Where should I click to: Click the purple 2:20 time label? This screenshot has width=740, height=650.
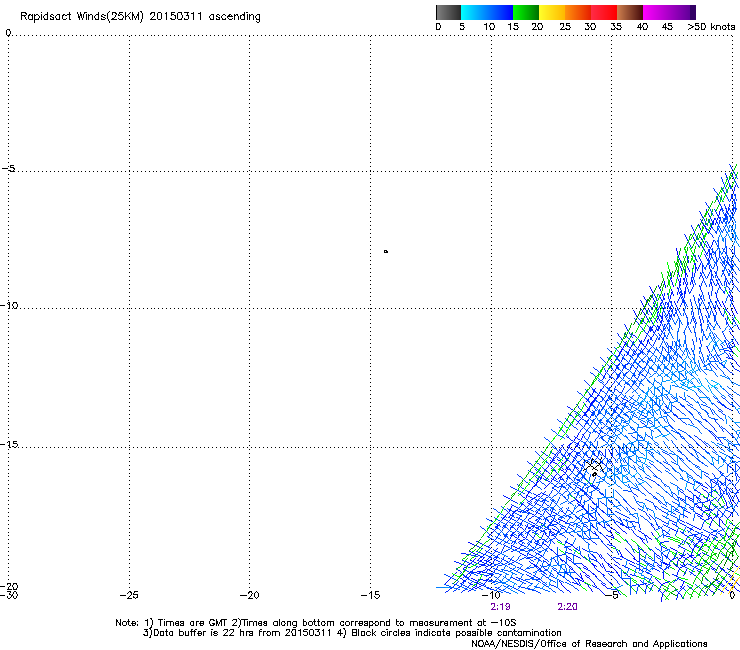567,607
